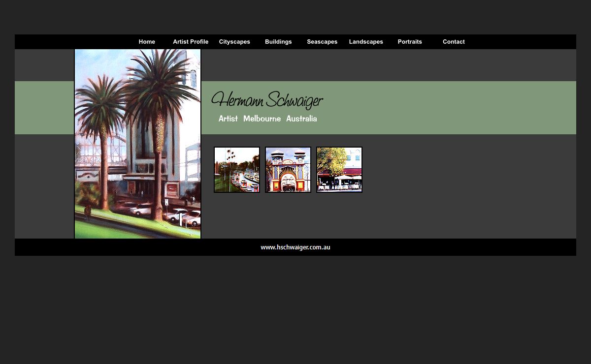The image size is (591, 364).
Task: Open the Buildings gallery
Action: 278,42
